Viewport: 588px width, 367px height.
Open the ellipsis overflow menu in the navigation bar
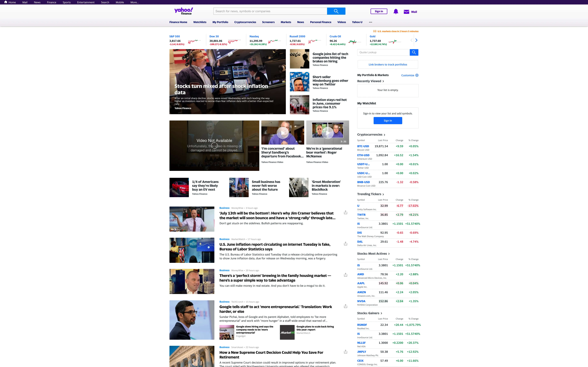(370, 22)
